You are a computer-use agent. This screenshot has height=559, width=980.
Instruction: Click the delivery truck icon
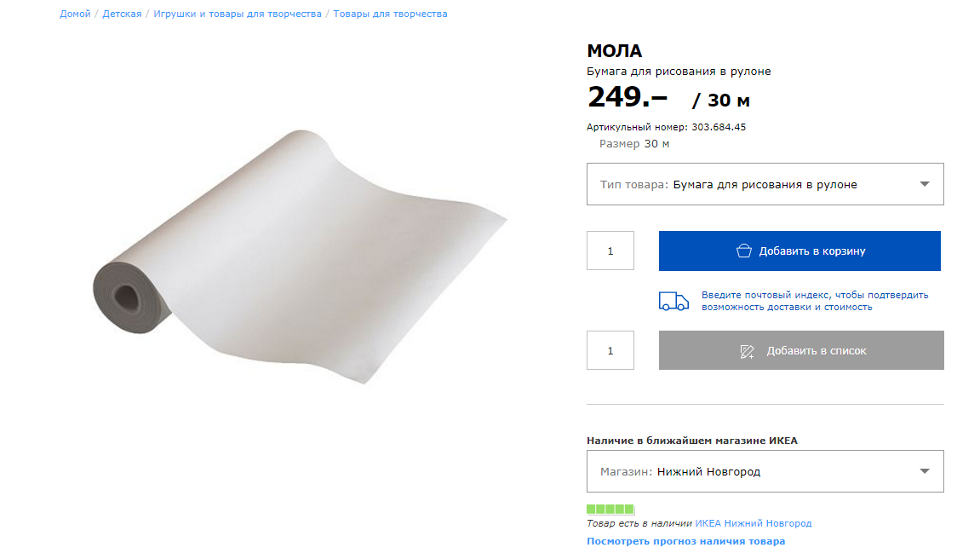tap(673, 301)
